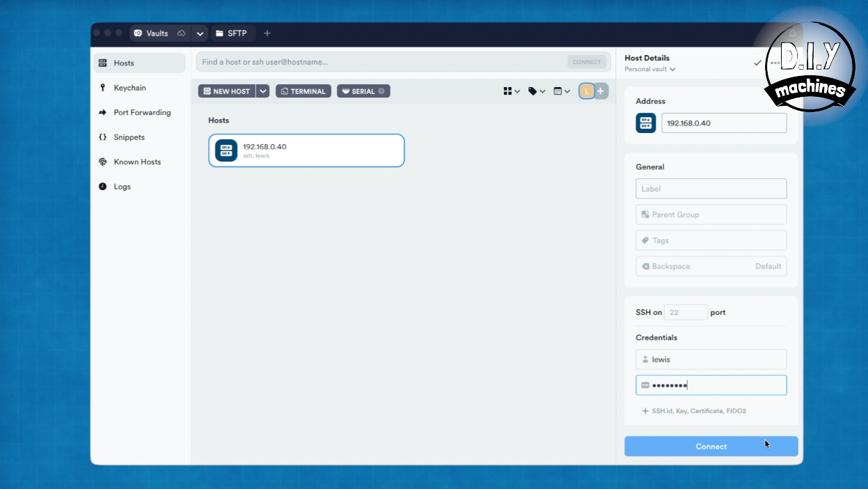Image resolution: width=868 pixels, height=489 pixels.
Task: Click the cloud sync icon in Vaults tab
Action: pos(182,33)
